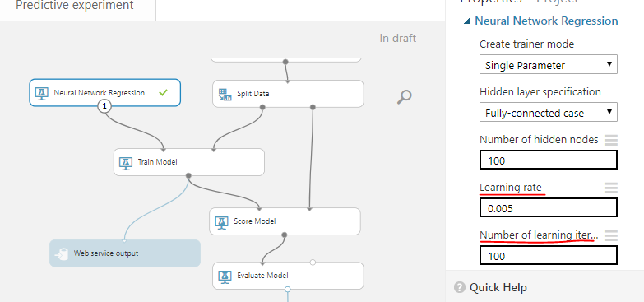Click the Split Data module icon
Screen dimensions: 644x302
point(225,94)
